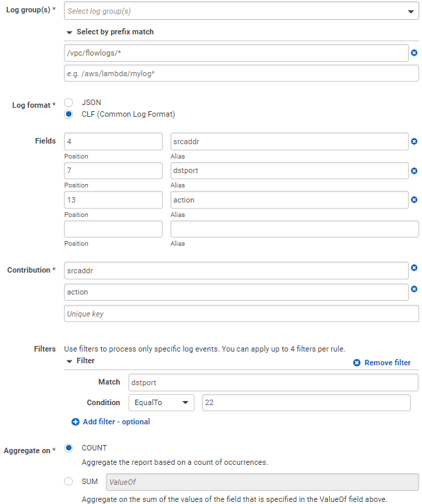Choose SUM aggregation option
The image size is (422, 504).
(69, 481)
